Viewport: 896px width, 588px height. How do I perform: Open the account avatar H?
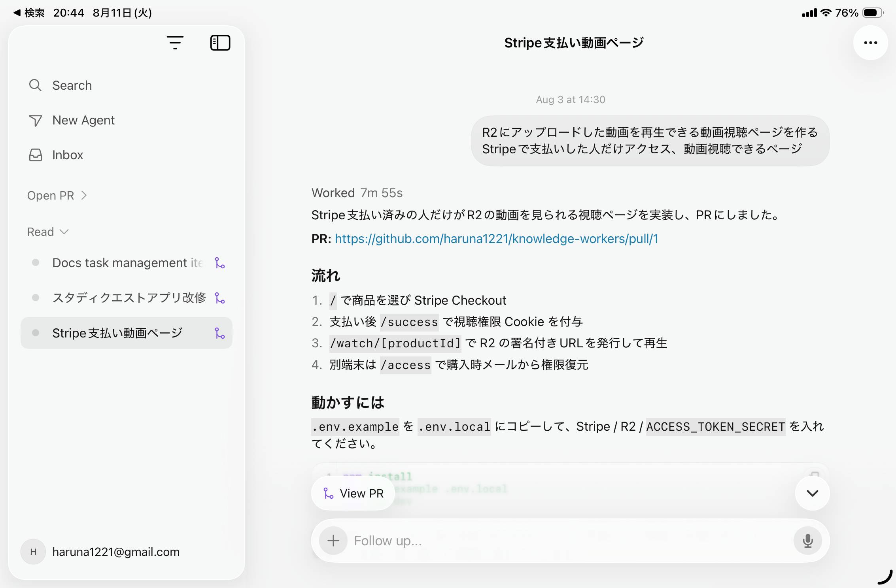tap(33, 552)
